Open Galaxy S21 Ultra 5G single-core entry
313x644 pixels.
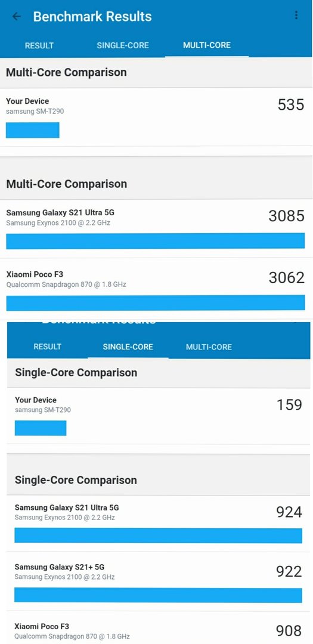(159, 524)
